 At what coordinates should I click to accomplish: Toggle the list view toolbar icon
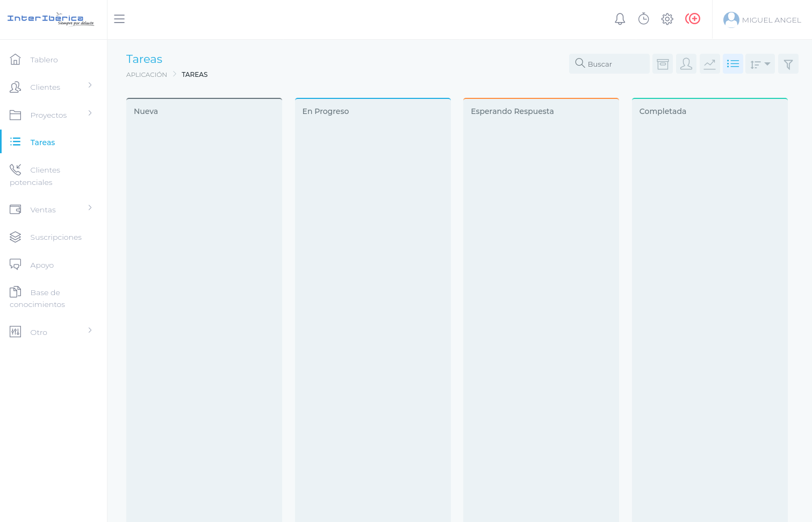733,64
